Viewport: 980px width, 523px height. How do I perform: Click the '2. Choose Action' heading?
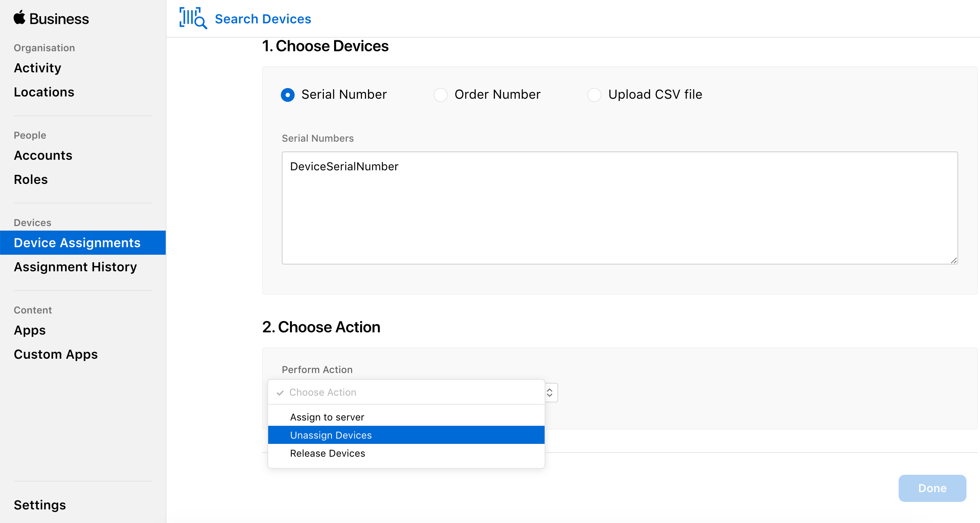click(321, 327)
